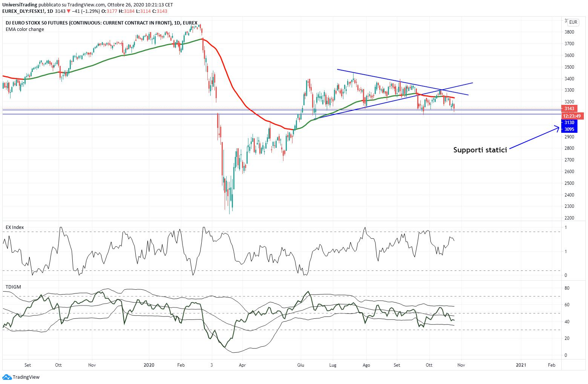
Task: Click the Ago label on time axis
Action: click(366, 365)
